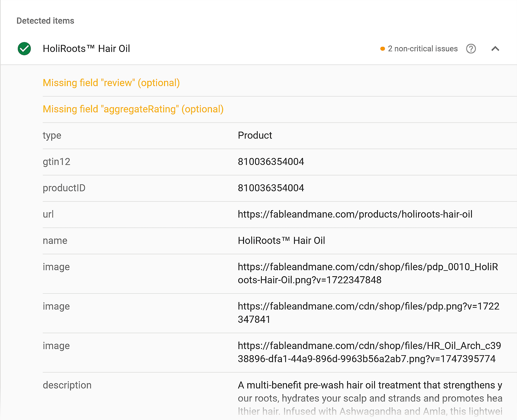Select the 'productID' property label
The width and height of the screenshot is (517, 420).
point(64,188)
